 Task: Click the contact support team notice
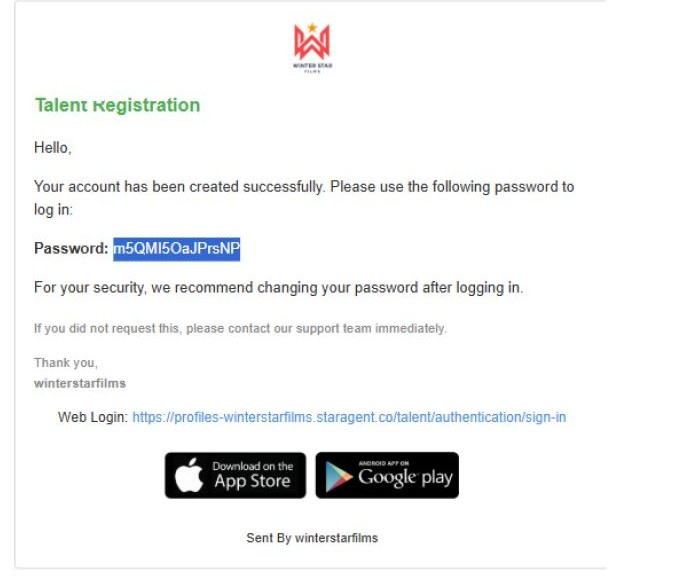(x=240, y=328)
